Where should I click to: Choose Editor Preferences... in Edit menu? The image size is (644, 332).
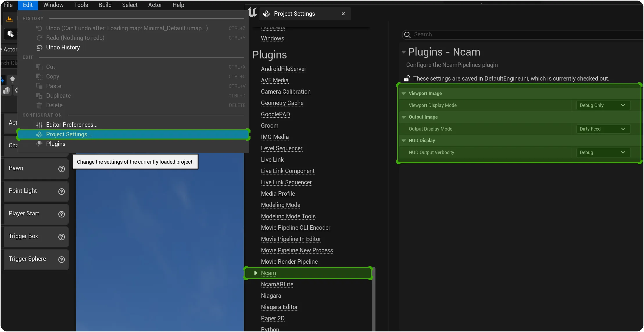[x=133, y=125]
